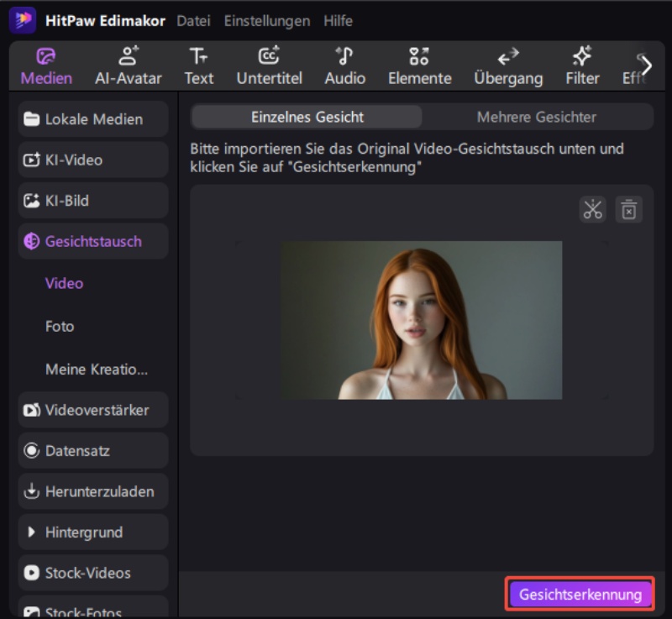Select Gesichtstausch in the sidebar
Screen dimensions: 672x619
click(93, 241)
